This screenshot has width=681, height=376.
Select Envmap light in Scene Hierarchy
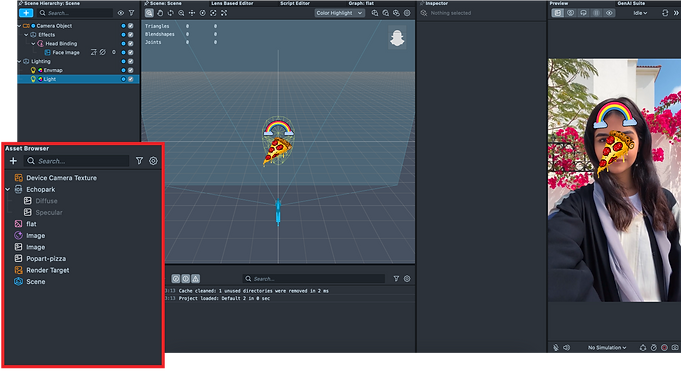coord(53,70)
